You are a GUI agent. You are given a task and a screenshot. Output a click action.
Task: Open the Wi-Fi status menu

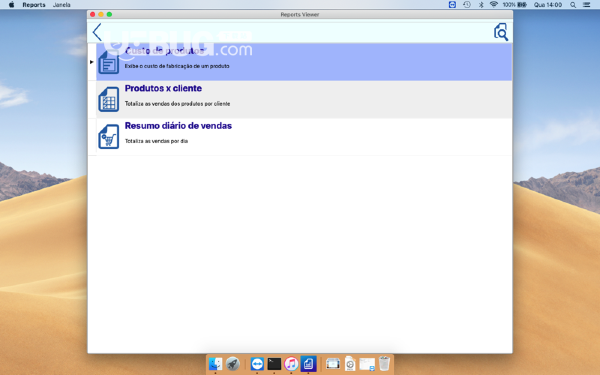494,5
